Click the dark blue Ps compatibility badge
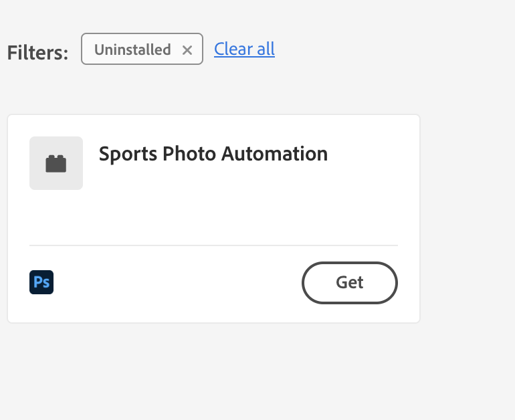 (x=41, y=282)
